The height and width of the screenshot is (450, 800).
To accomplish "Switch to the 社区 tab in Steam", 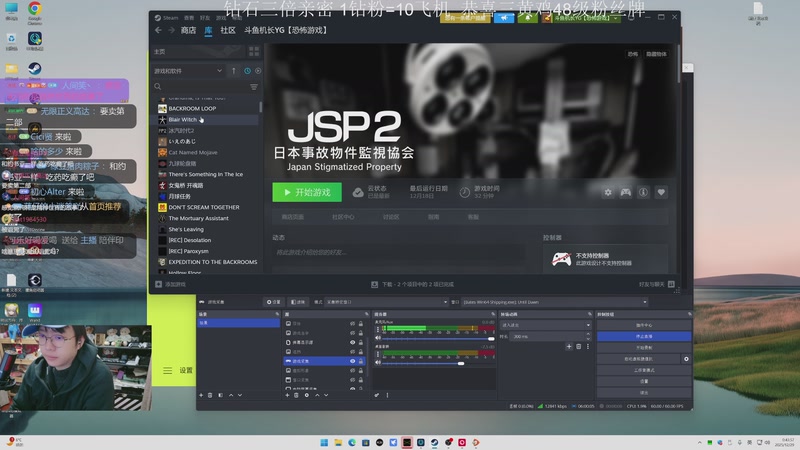I will tap(228, 30).
